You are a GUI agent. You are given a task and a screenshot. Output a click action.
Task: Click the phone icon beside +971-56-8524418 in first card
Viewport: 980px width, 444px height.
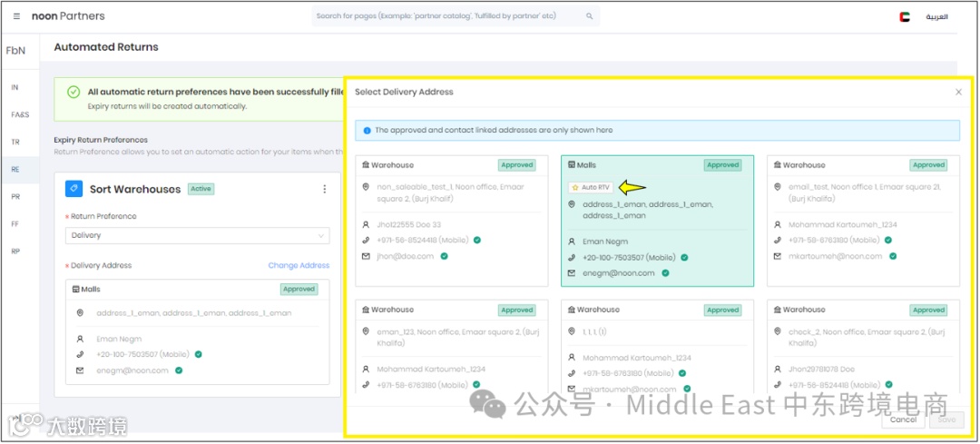366,240
